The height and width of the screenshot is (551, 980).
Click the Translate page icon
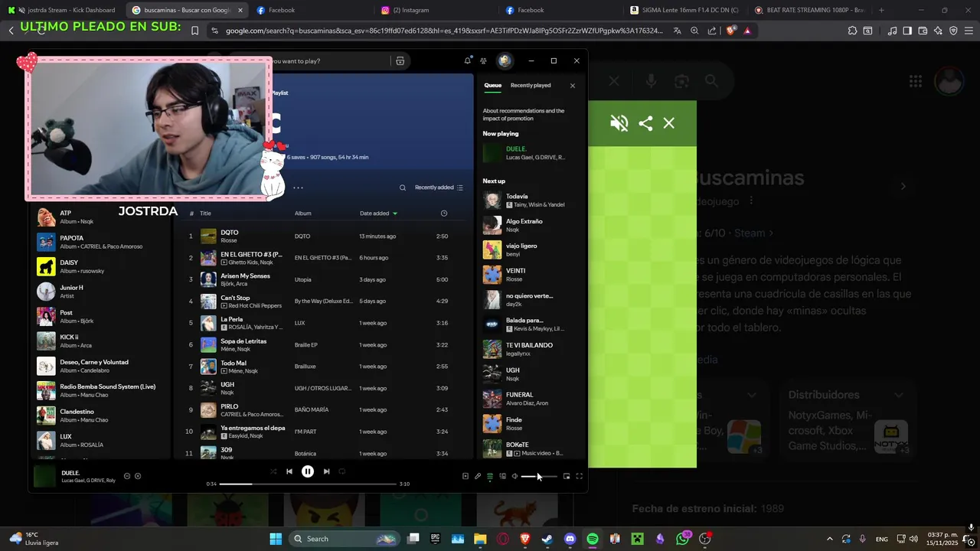click(678, 31)
